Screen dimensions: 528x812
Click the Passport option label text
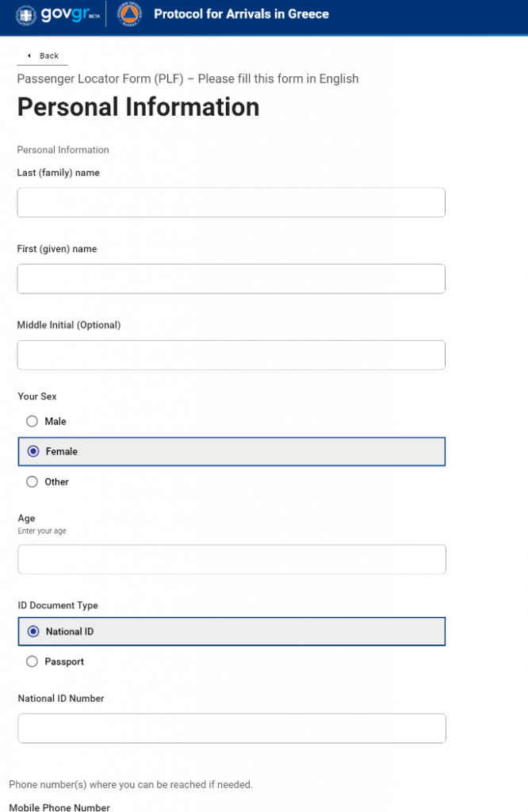pos(64,661)
